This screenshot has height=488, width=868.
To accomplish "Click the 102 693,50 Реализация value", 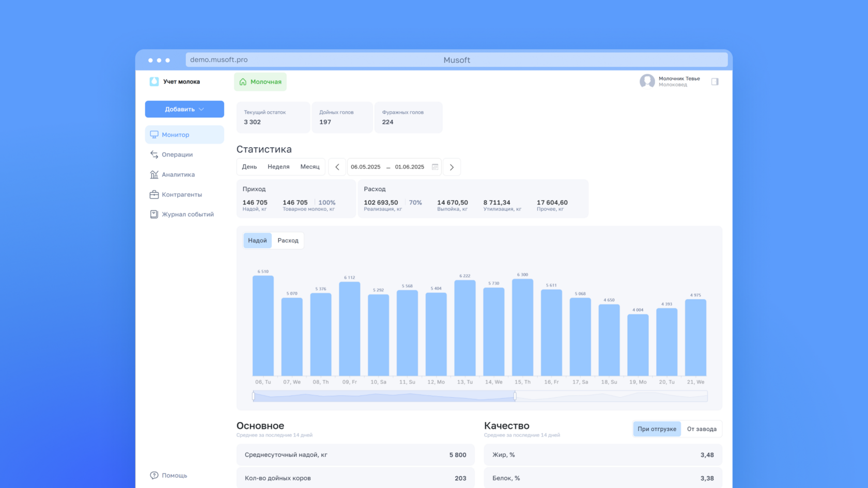I will click(x=381, y=202).
